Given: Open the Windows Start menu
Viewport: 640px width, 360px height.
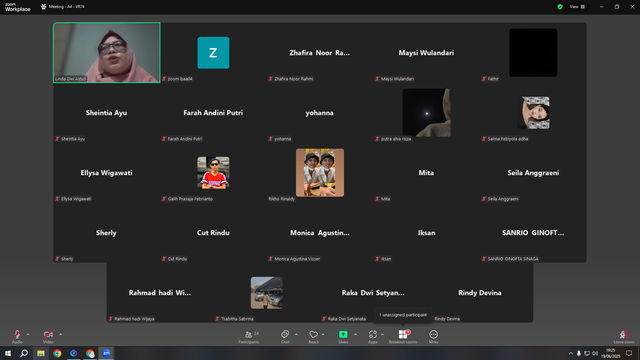Looking at the screenshot, I should (x=8, y=353).
